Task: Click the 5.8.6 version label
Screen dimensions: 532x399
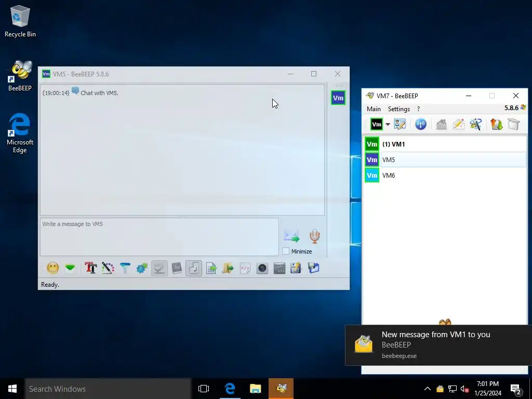Action: (x=511, y=108)
